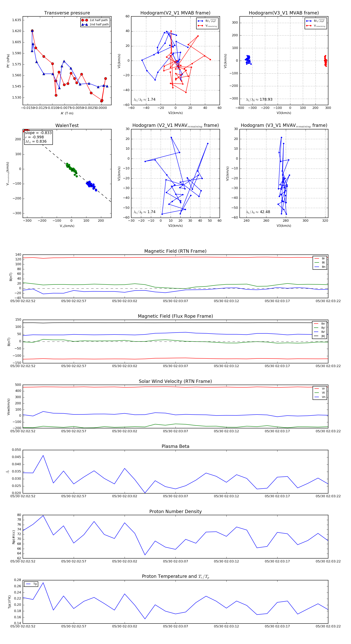The height and width of the screenshot is (644, 351).
Task: Click the 'Magnetic Field (Flux Rope Frame)' title
Action: (x=175, y=316)
